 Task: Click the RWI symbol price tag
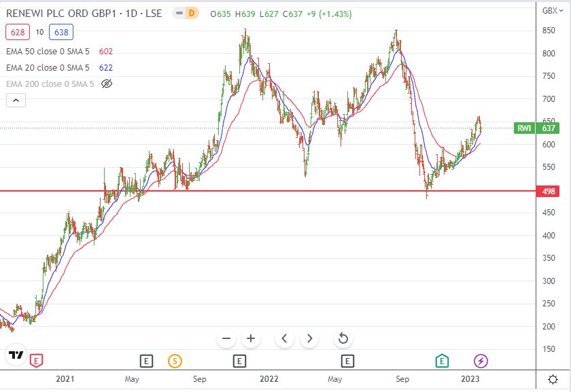524,128
